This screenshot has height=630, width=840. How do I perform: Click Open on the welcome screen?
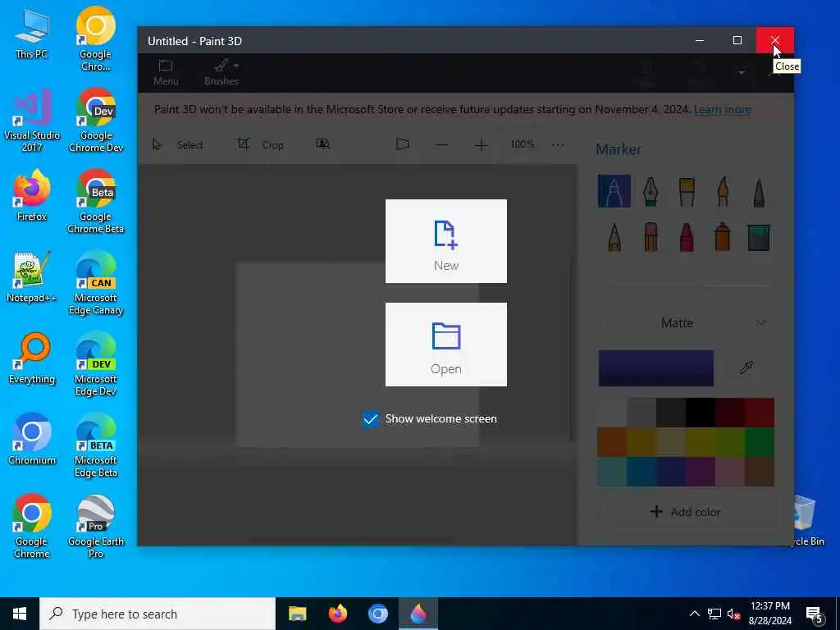click(x=445, y=345)
